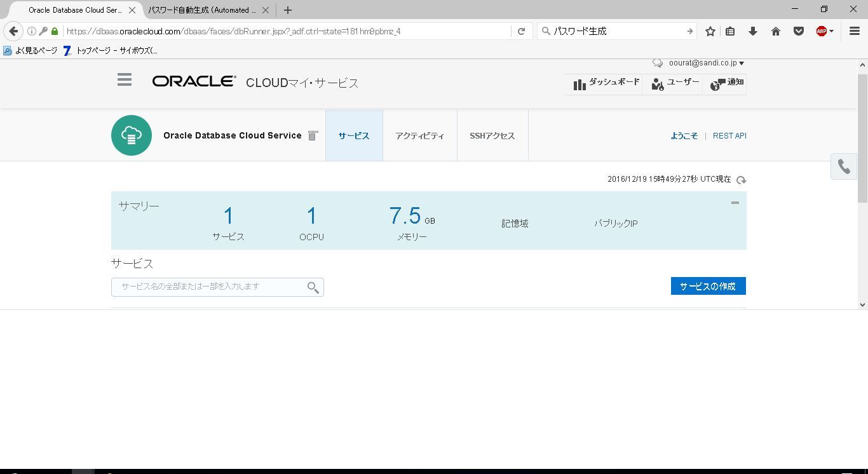Click the サービスの作成 button

pos(709,286)
